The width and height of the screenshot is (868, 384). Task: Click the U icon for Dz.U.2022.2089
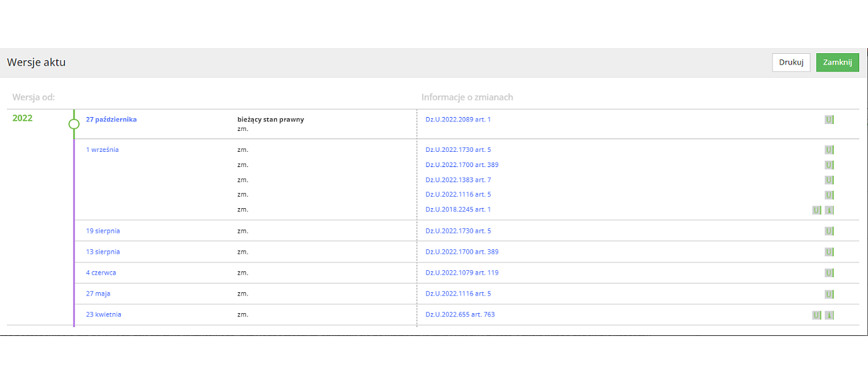pyautogui.click(x=829, y=120)
